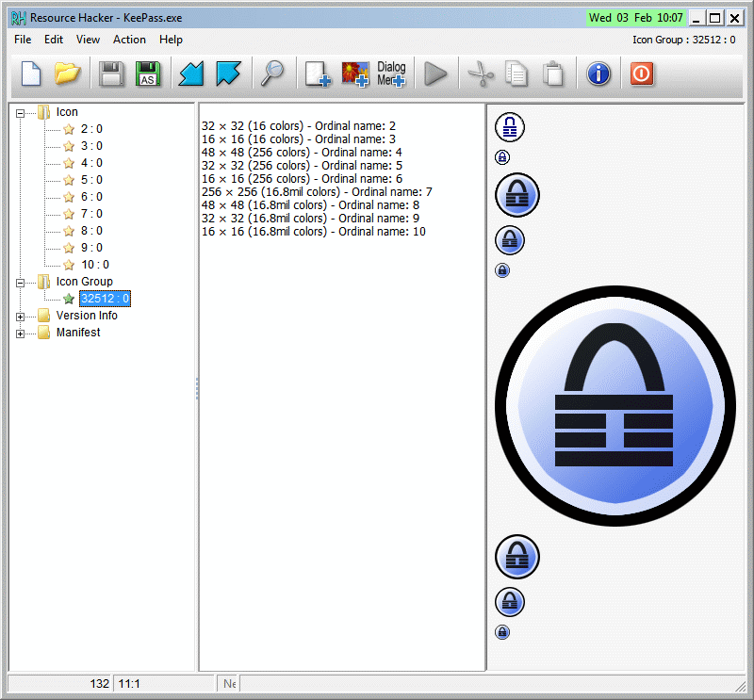
Task: Collapse the Icon folder in the tree
Action: click(x=21, y=111)
